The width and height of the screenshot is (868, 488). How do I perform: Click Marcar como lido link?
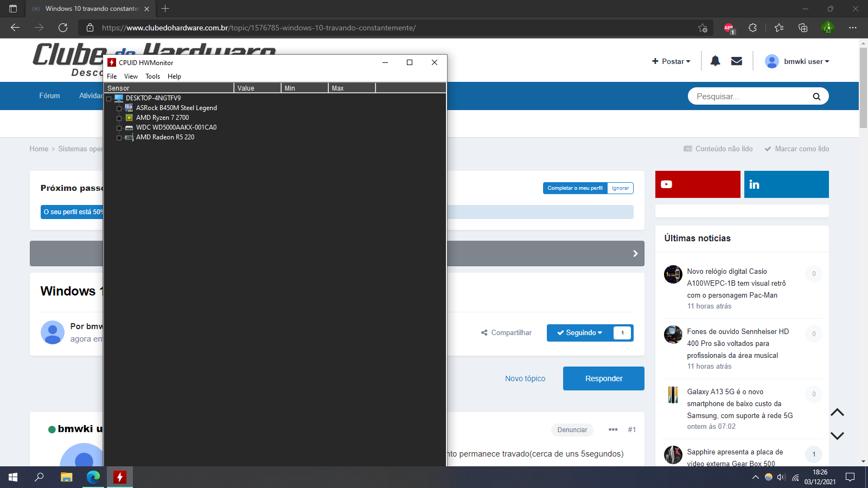tap(797, 149)
